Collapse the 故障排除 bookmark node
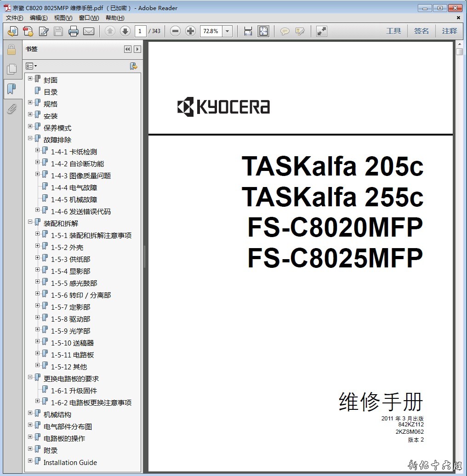Screen dimensions: 467x476 (x=30, y=138)
